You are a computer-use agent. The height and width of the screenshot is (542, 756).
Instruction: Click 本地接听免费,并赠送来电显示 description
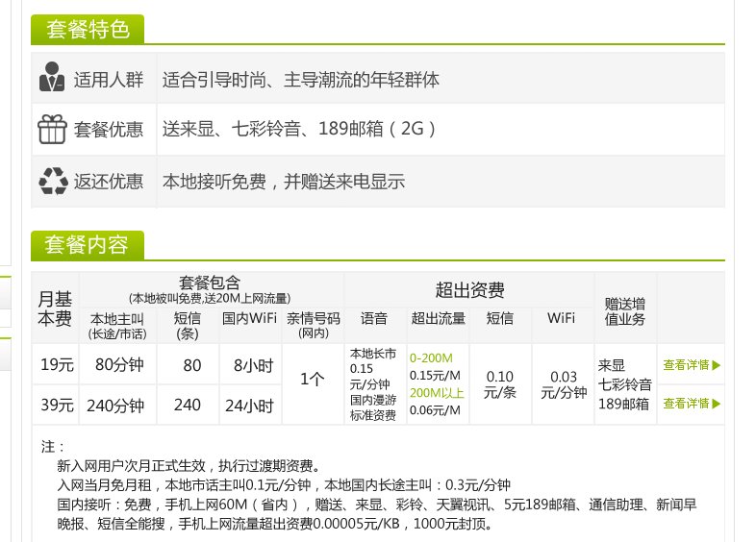[284, 182]
